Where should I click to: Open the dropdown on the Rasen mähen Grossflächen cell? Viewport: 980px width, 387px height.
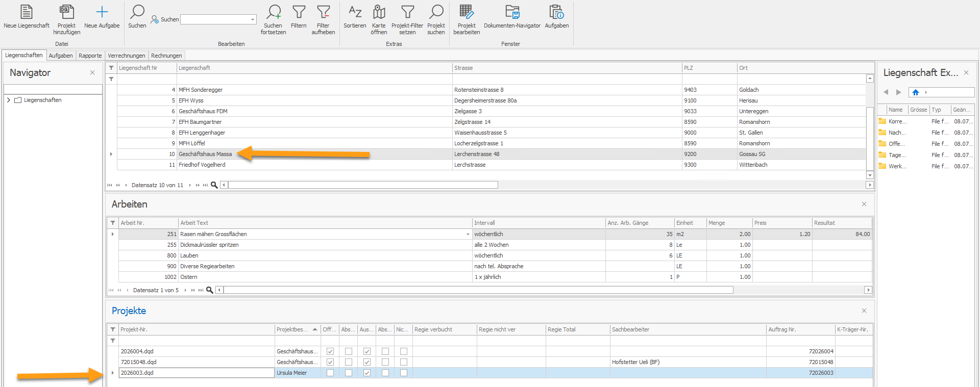coord(468,234)
